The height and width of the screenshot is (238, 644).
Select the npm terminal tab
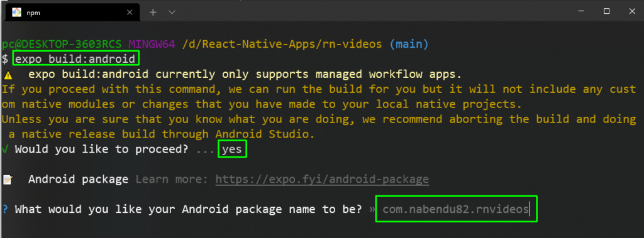[x=72, y=13]
